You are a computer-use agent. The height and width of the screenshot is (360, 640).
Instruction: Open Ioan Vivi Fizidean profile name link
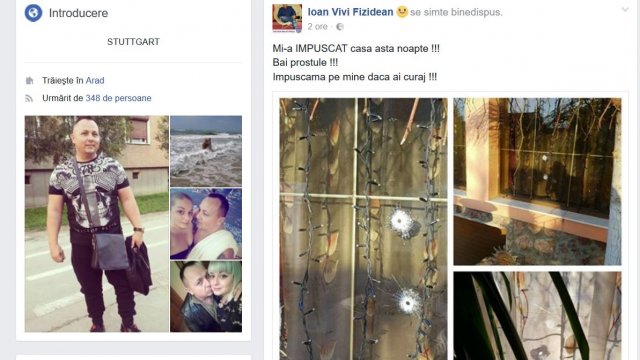point(350,12)
